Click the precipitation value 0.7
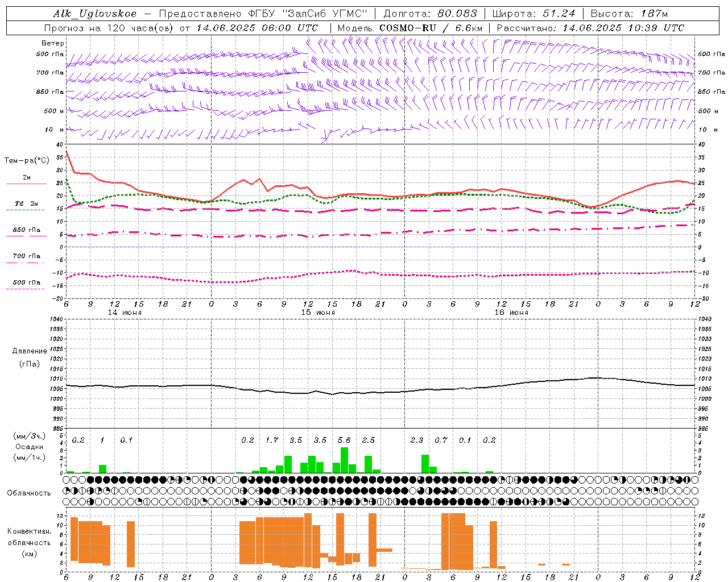Screen dimensions: 728x582 click(441, 440)
